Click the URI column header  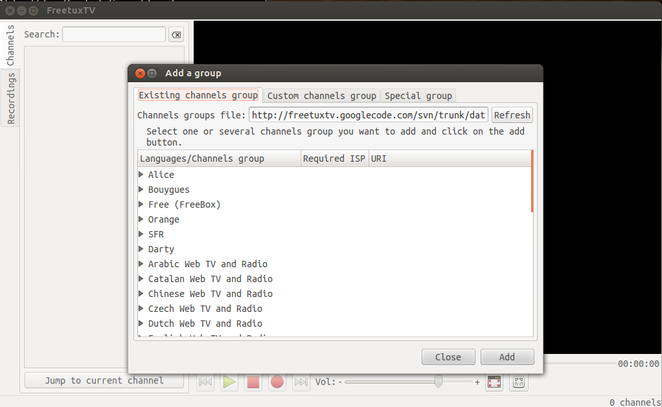[x=450, y=159]
